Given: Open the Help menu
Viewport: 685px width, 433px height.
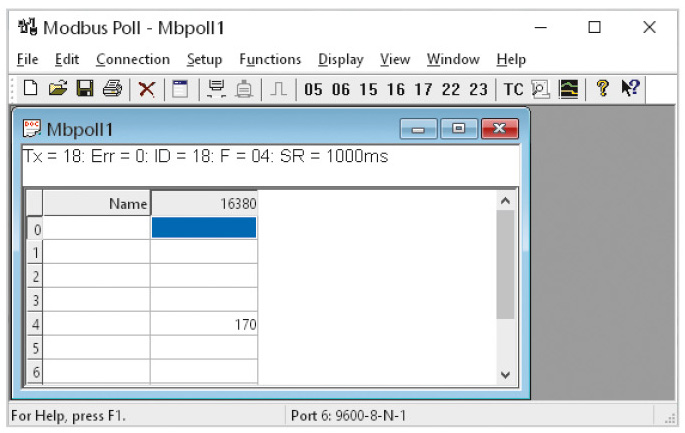Looking at the screenshot, I should click(x=511, y=59).
